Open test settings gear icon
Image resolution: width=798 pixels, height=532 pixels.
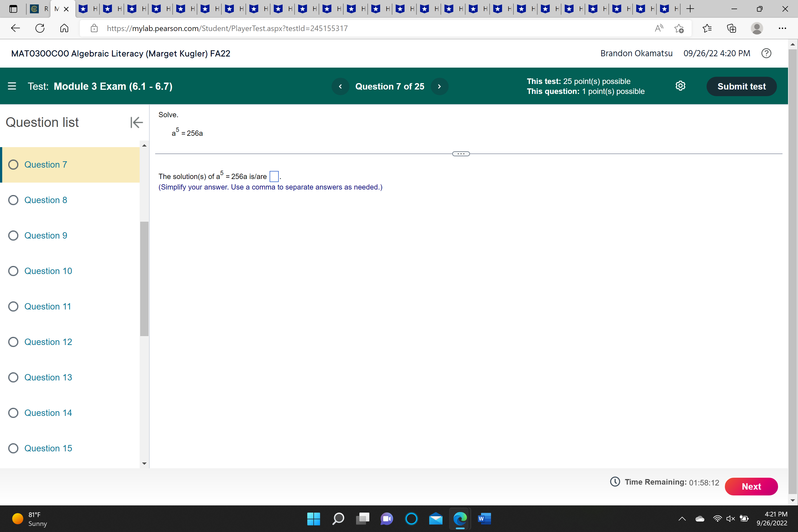point(680,86)
